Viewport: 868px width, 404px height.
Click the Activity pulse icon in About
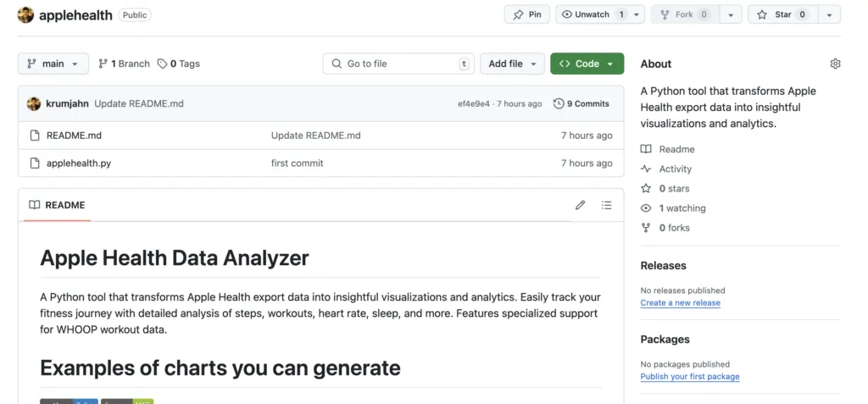(x=647, y=169)
